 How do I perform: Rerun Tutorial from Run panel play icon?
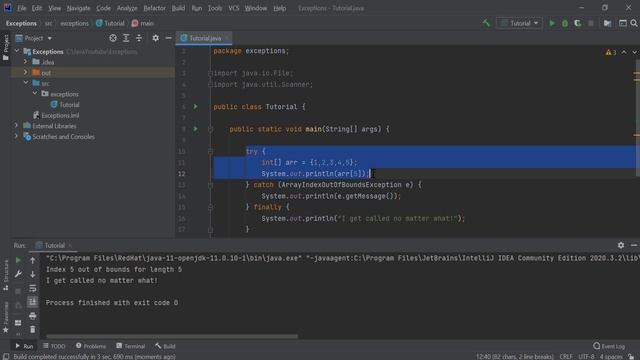[18, 260]
